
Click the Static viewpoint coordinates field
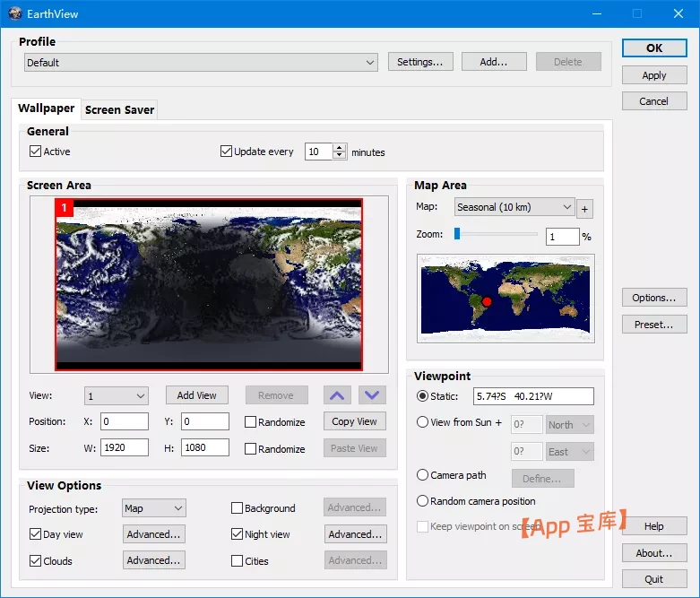click(x=533, y=396)
